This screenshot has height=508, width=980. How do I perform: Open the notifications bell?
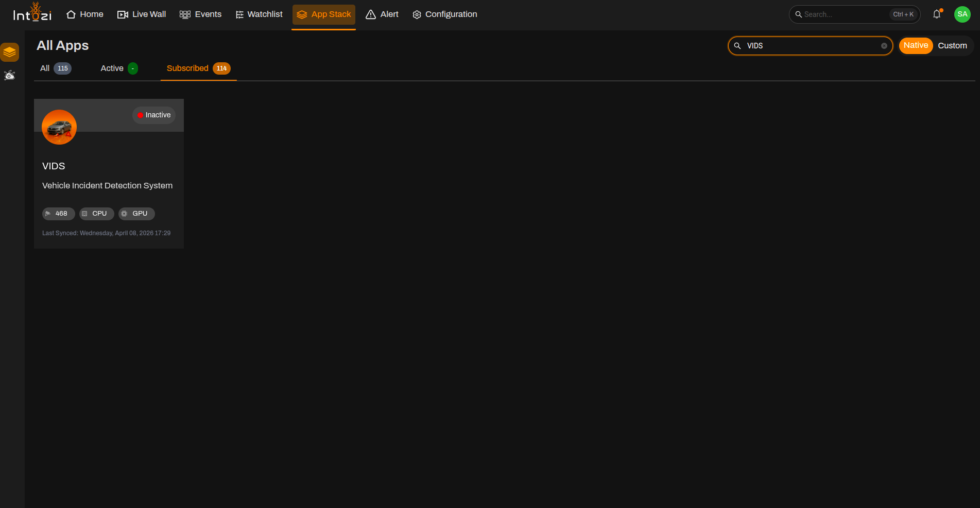pyautogui.click(x=937, y=14)
